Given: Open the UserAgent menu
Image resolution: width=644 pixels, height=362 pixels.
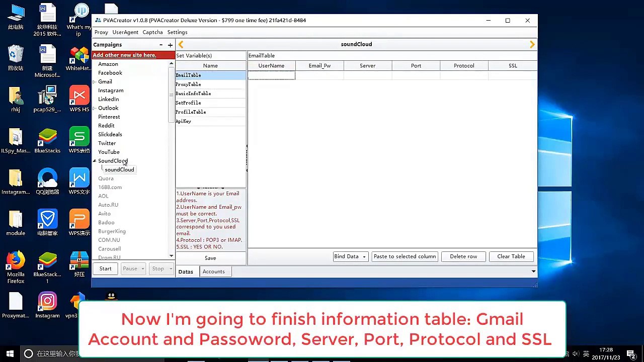Looking at the screenshot, I should (x=125, y=32).
